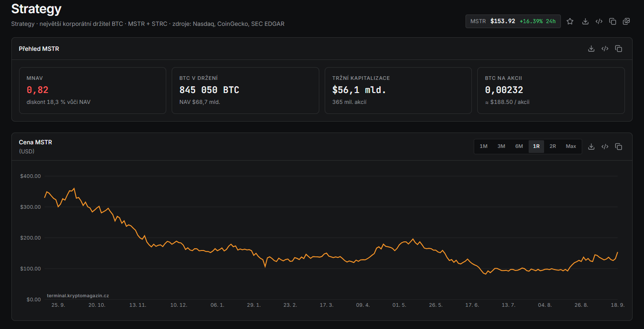Click the 17. 3. date label
The width and height of the screenshot is (644, 329).
tap(327, 305)
